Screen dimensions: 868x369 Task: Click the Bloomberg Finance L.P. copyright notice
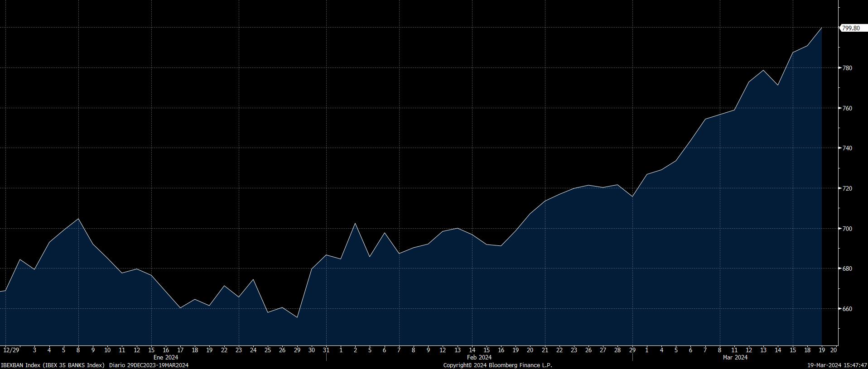pos(497,365)
